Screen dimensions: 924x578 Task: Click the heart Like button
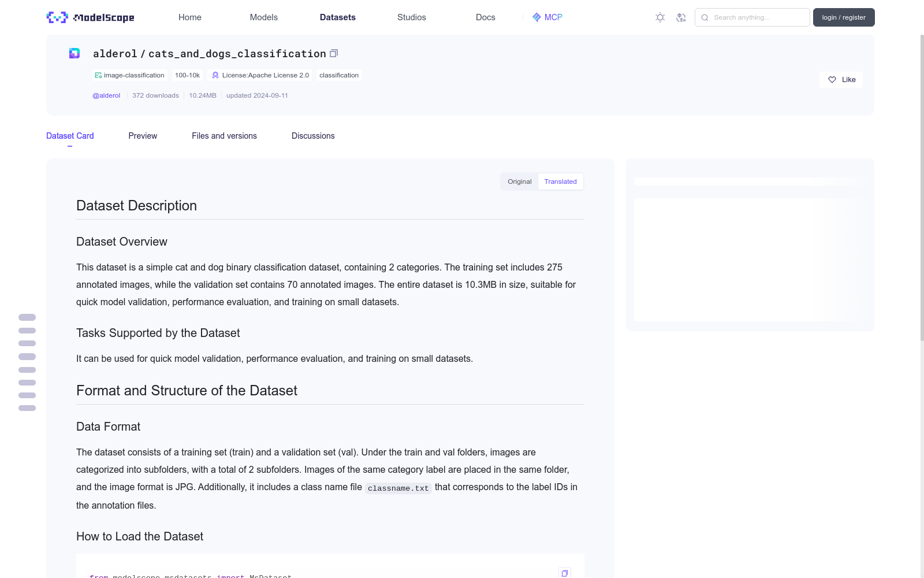click(x=841, y=80)
